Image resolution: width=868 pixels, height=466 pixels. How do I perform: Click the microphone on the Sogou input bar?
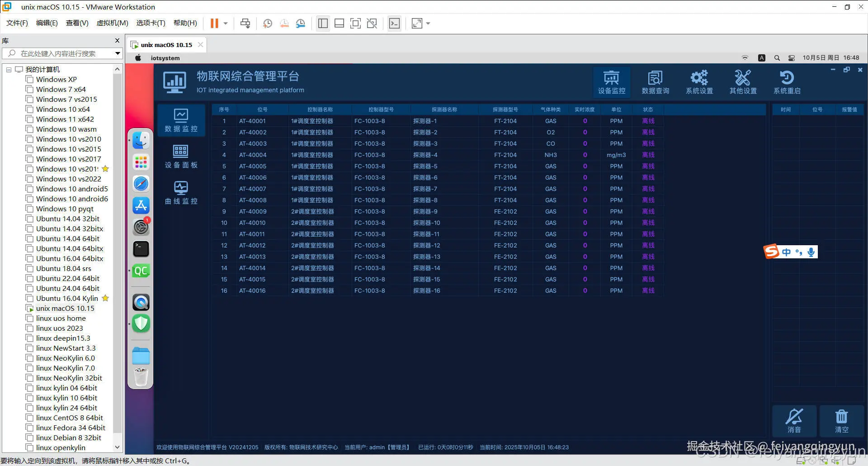tap(811, 252)
